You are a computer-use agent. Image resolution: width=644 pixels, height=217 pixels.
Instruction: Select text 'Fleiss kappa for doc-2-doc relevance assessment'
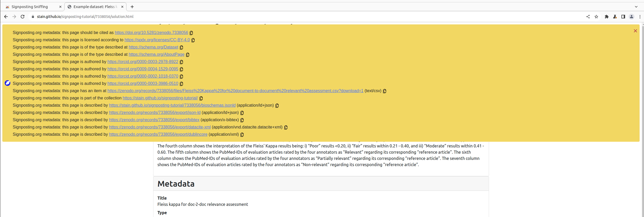pos(203,205)
